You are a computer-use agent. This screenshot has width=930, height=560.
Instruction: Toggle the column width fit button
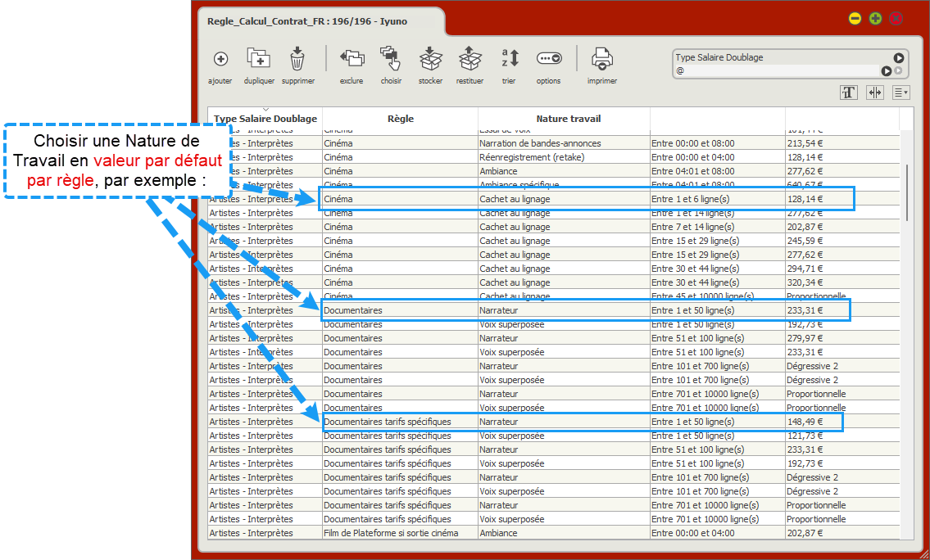[874, 93]
